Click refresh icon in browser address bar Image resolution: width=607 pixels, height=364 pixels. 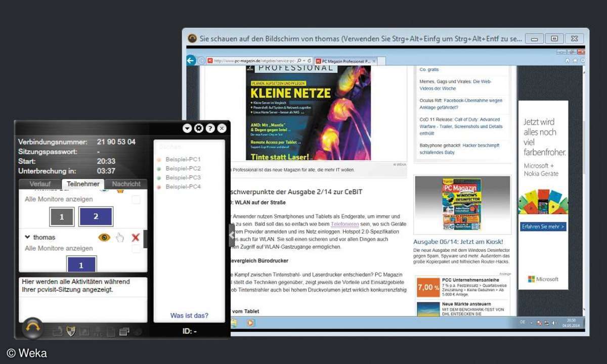coord(309,60)
